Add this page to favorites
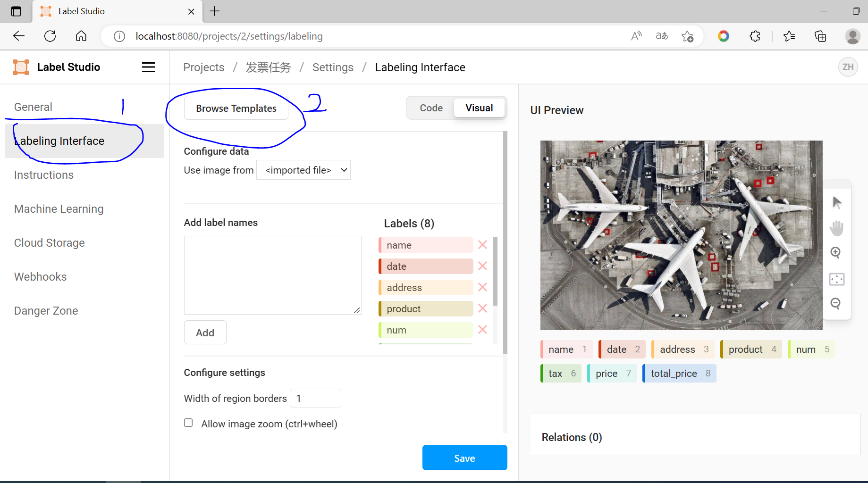Image resolution: width=868 pixels, height=483 pixels. 688,36
